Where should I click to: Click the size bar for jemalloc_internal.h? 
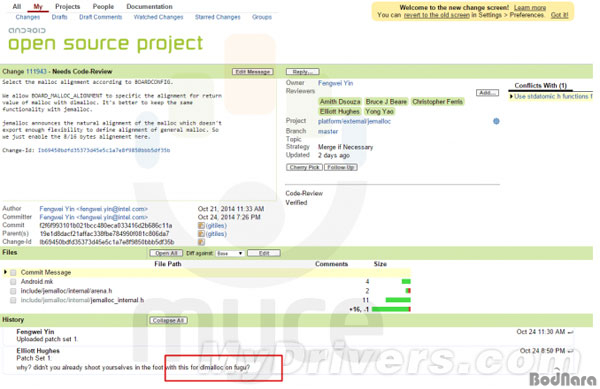398,300
